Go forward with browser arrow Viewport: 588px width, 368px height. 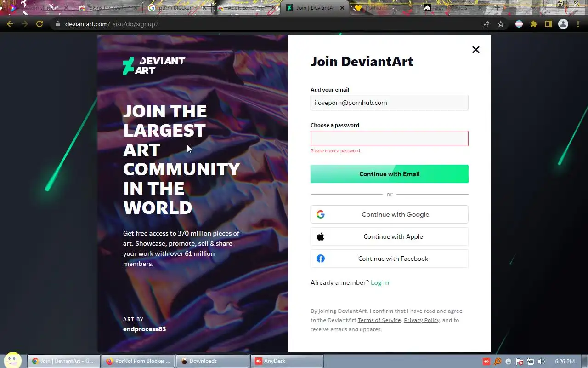point(25,24)
